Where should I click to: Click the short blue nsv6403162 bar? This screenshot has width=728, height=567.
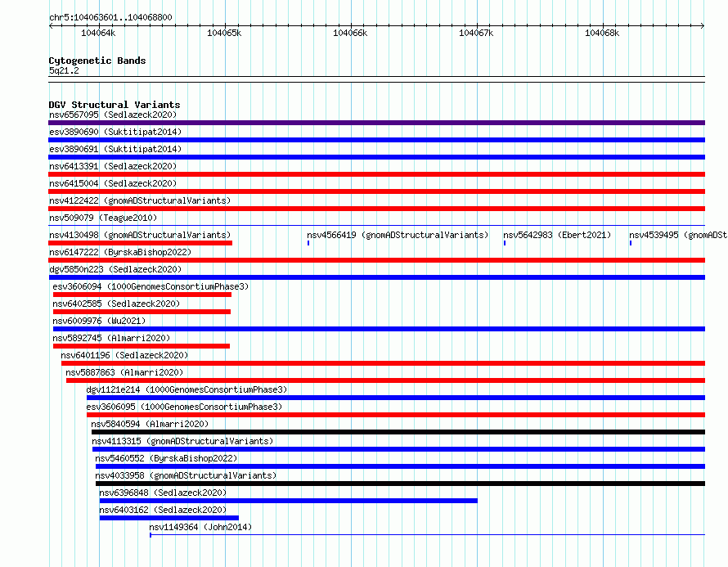[169, 518]
